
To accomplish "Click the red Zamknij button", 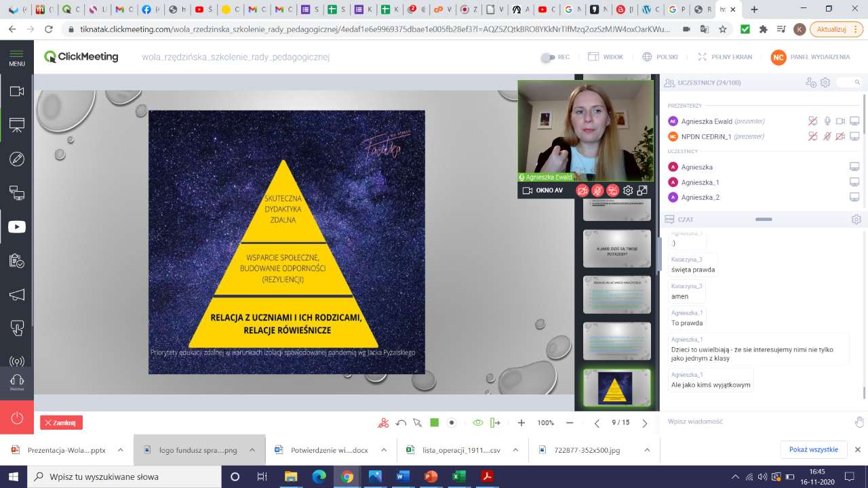I will point(61,423).
